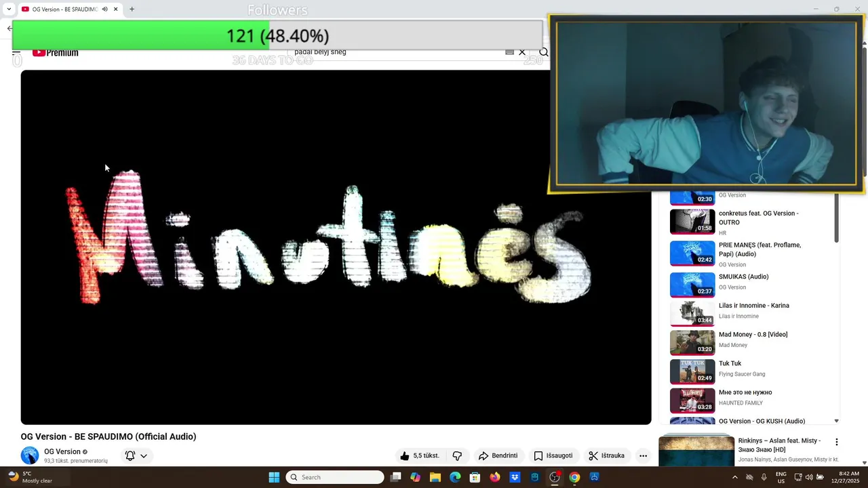Viewport: 868px width, 488px height.
Task: Click the YouTube Premium logo
Action: coord(56,52)
